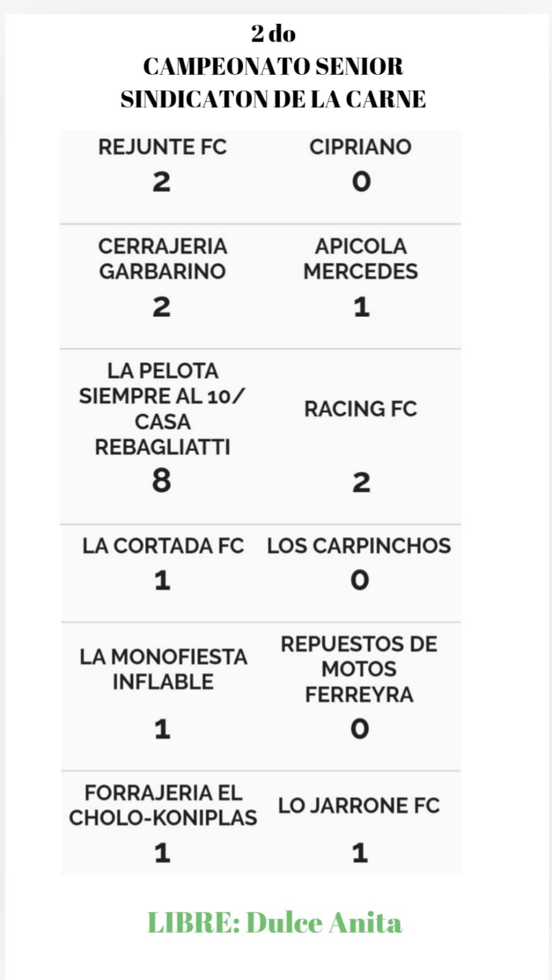Viewport: 552px width, 980px height.
Task: Open the LA CORTADA FC team entry
Action: coord(163,546)
